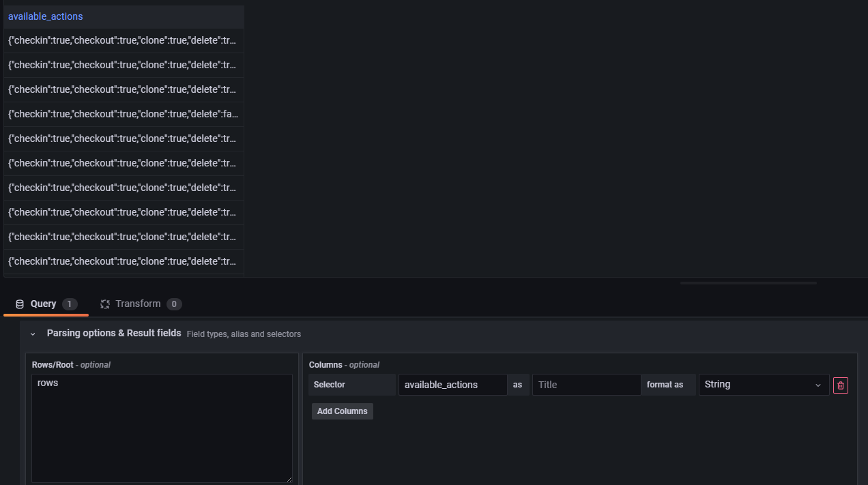This screenshot has height=485, width=868.
Task: Click the Query count badge showing 1
Action: (70, 304)
